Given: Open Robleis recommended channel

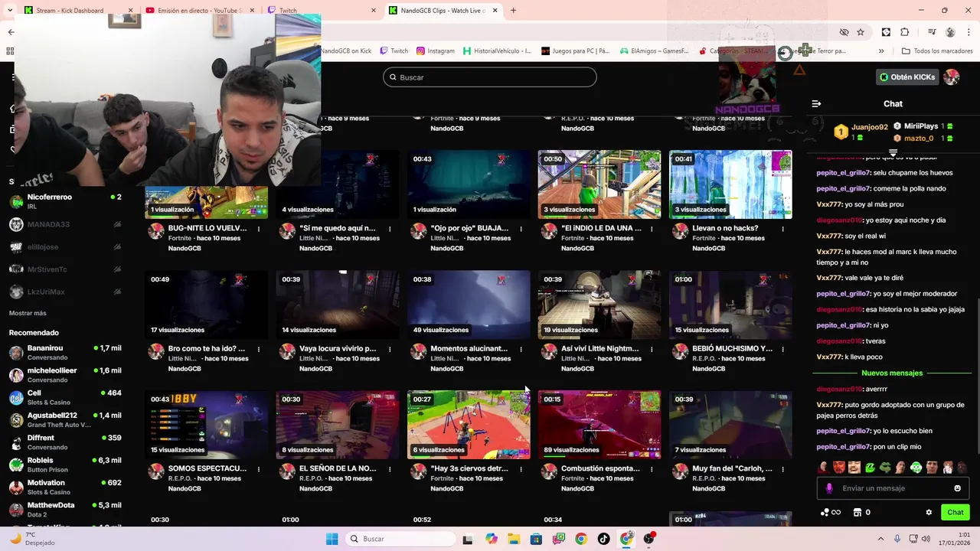Looking at the screenshot, I should (x=65, y=465).
